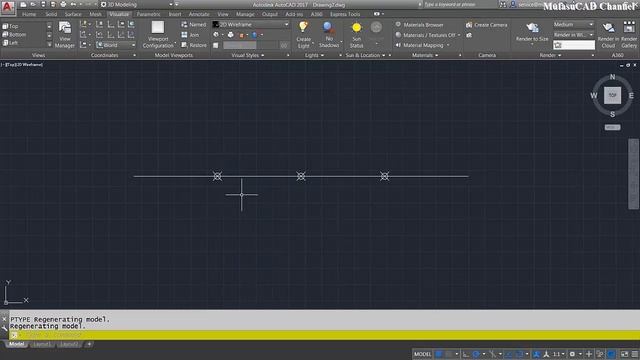The width and height of the screenshot is (640, 360).
Task: Click Restore viewports
Action: [x=194, y=45]
